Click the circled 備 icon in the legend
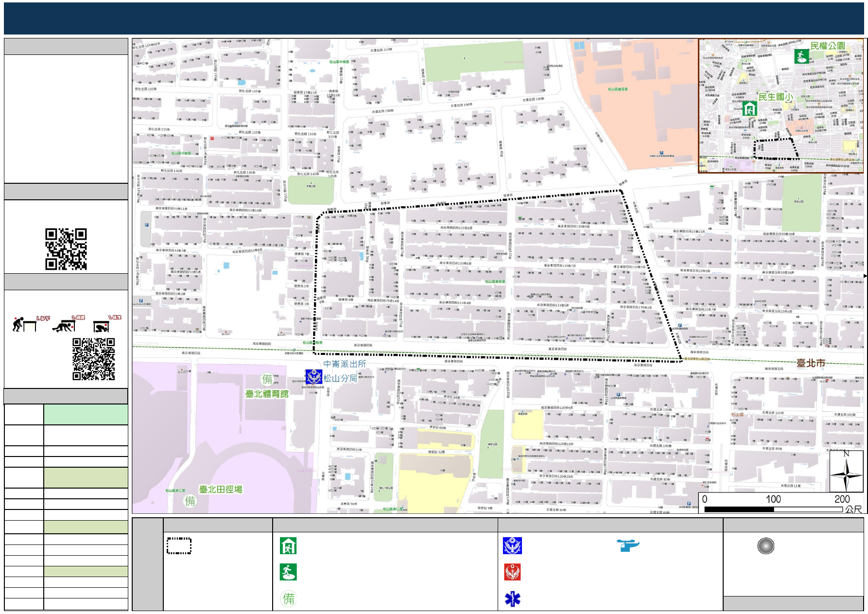 (288, 598)
